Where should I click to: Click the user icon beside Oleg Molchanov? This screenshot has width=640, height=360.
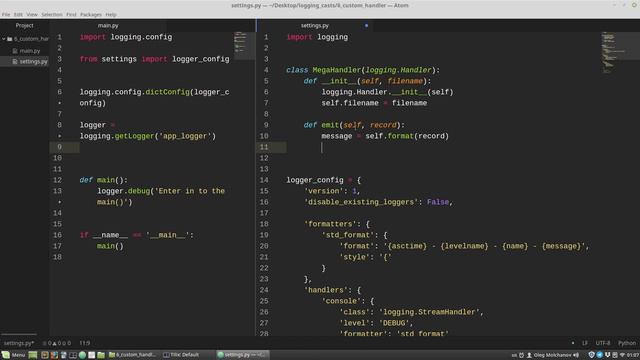[529, 355]
